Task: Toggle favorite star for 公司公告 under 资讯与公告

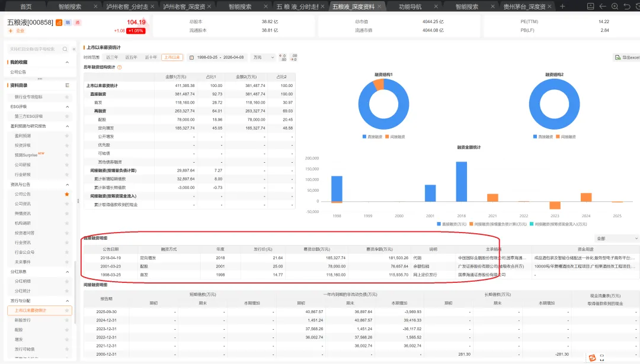Action: [x=66, y=194]
